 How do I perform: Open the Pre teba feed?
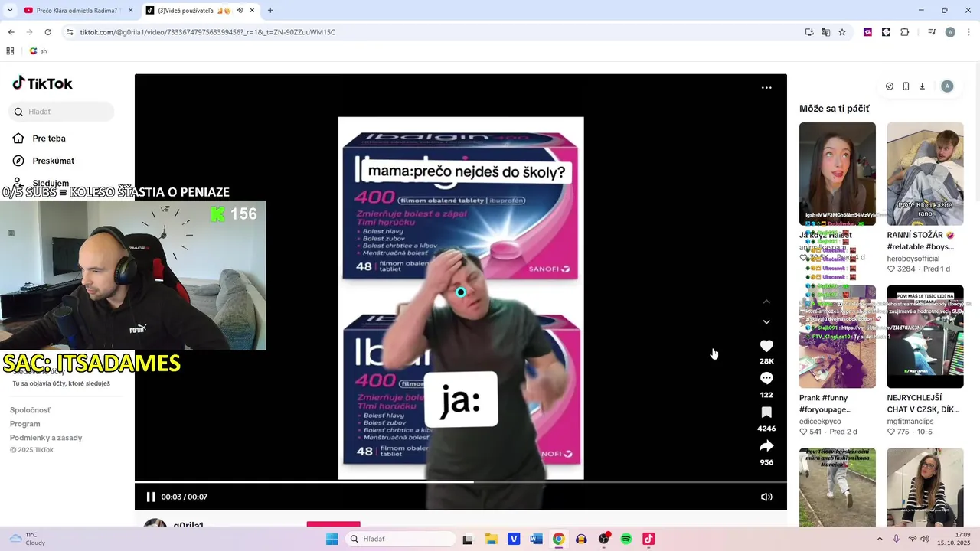(49, 139)
